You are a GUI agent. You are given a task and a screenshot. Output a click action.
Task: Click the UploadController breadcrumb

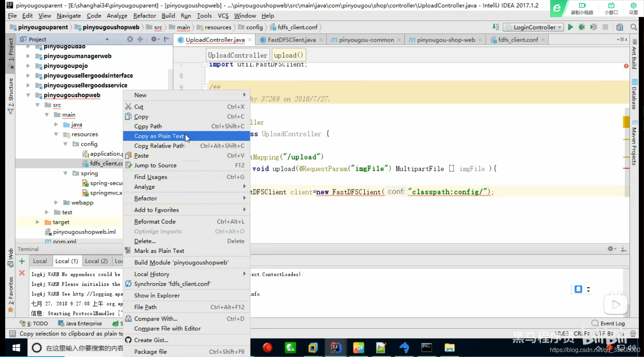coord(238,55)
